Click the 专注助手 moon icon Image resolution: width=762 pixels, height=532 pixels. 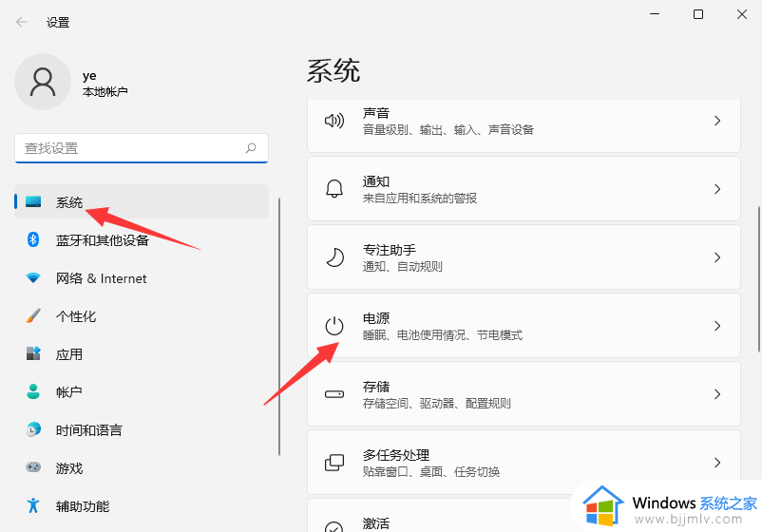[334, 257]
